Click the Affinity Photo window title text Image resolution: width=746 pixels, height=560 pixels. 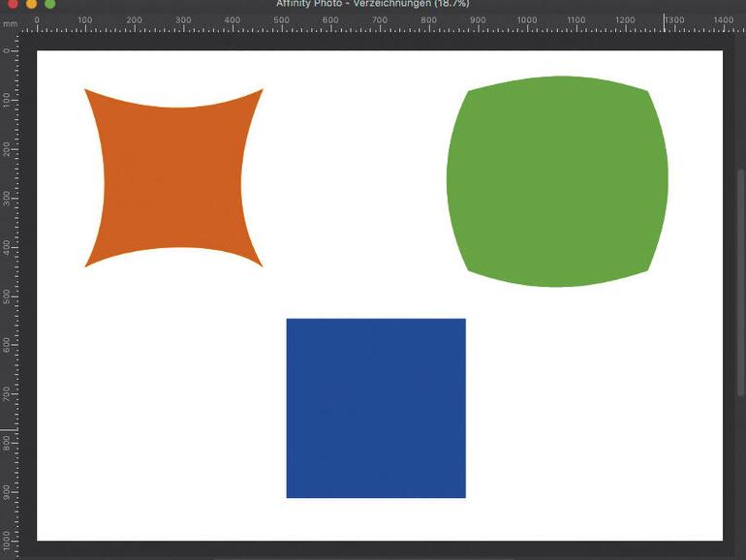pos(372,4)
